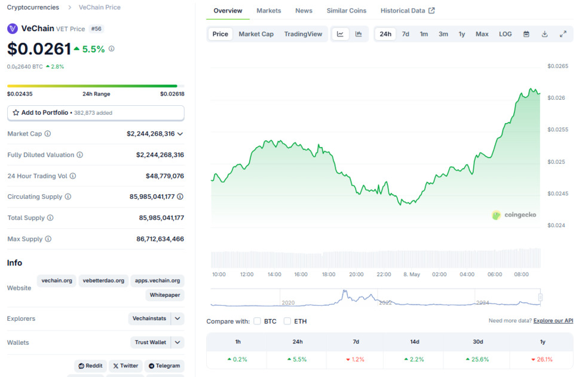
Task: Open Telegram community link
Action: (164, 366)
